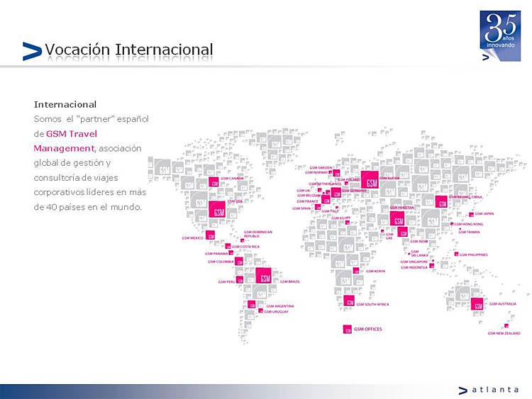Screen dimensions: 532x399
Task: Select the GSM NETHERLANDS label
Action: pos(325,184)
